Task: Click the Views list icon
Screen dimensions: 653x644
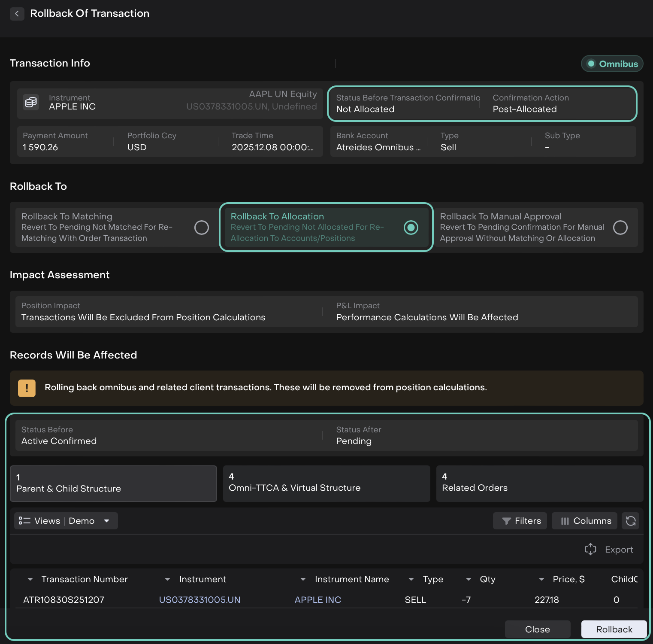Action: (24, 521)
